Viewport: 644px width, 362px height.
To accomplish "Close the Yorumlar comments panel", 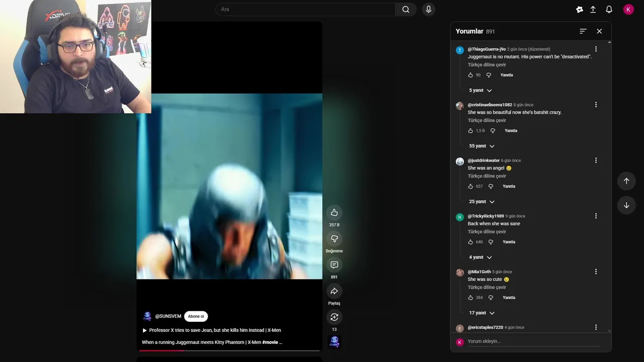I will tap(599, 31).
